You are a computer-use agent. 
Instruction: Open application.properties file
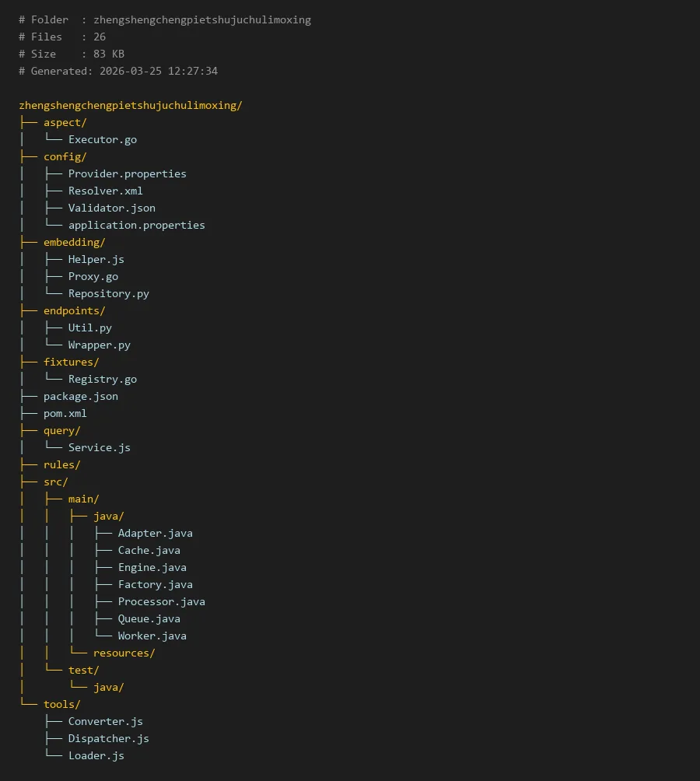[x=136, y=225]
